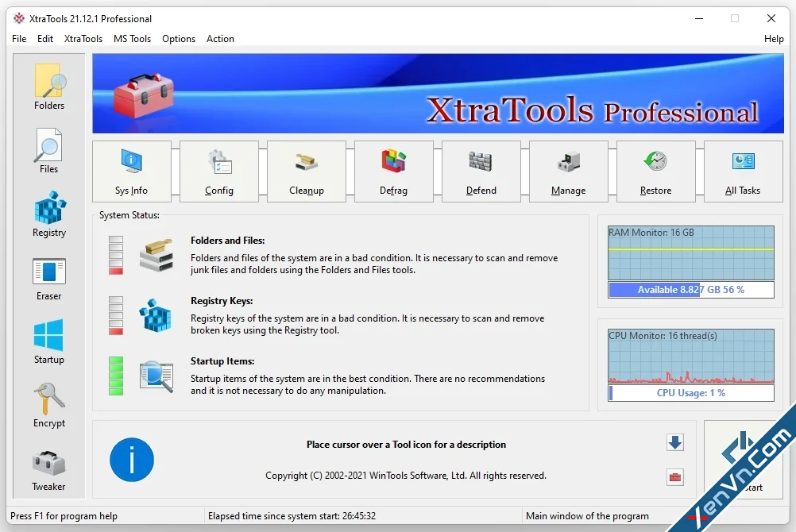Viewport: 796px width, 532px height.
Task: Open the Sys Info section
Action: tap(132, 172)
